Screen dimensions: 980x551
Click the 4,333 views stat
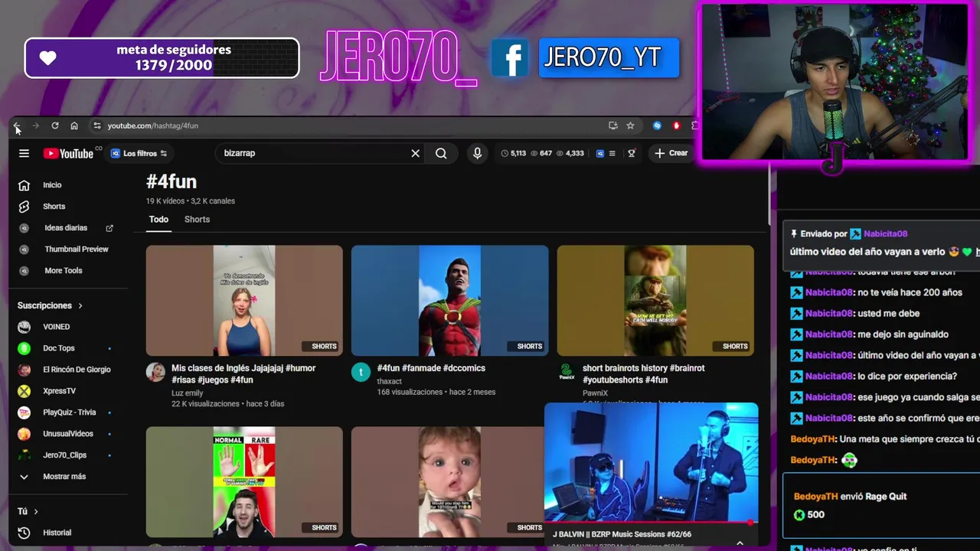(570, 153)
